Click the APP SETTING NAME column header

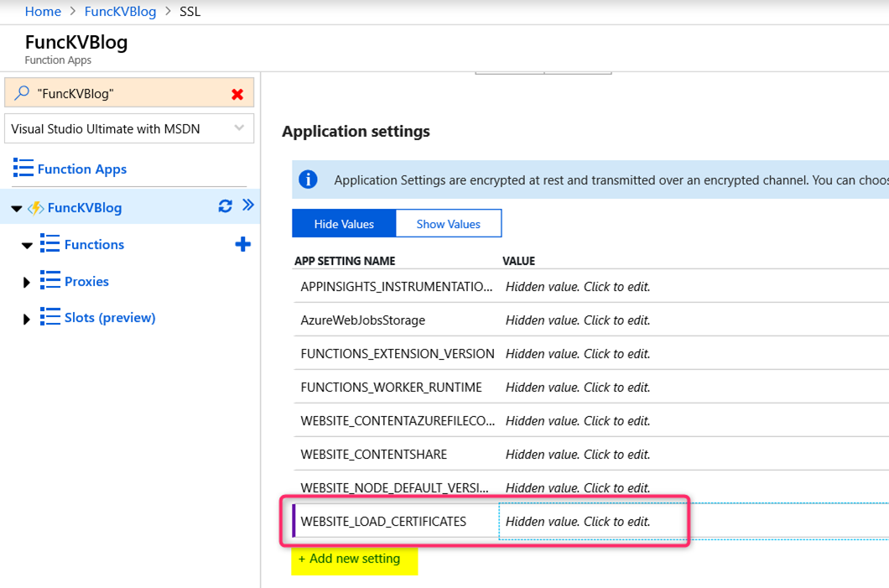pos(345,261)
